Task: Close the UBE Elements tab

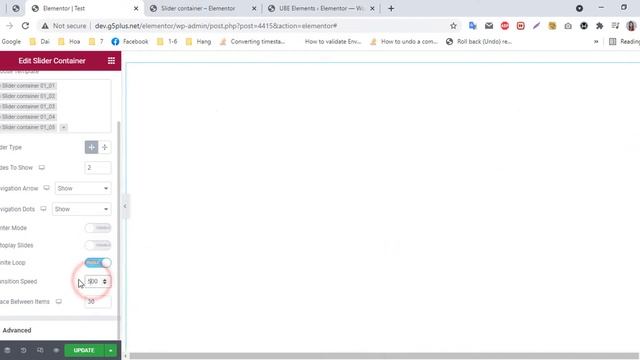Action: point(372,9)
